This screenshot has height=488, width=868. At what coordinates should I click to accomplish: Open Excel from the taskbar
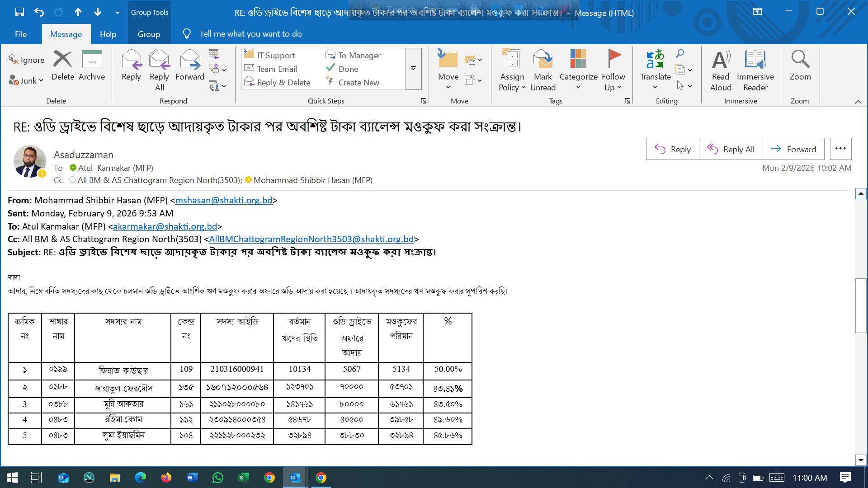click(243, 478)
